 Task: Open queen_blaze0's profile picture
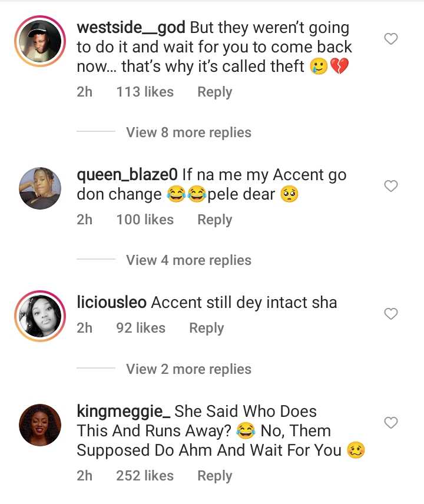[39, 188]
